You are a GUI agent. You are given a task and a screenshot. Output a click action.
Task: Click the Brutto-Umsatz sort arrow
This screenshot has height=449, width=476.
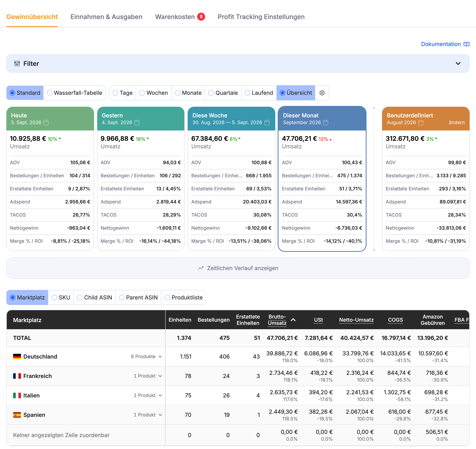[293, 320]
